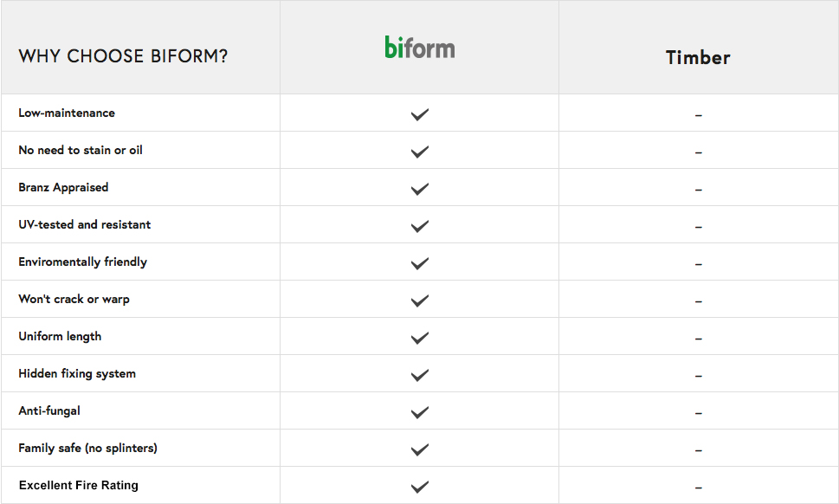Click the Timber dash for Anti-fungal

pyautogui.click(x=698, y=413)
